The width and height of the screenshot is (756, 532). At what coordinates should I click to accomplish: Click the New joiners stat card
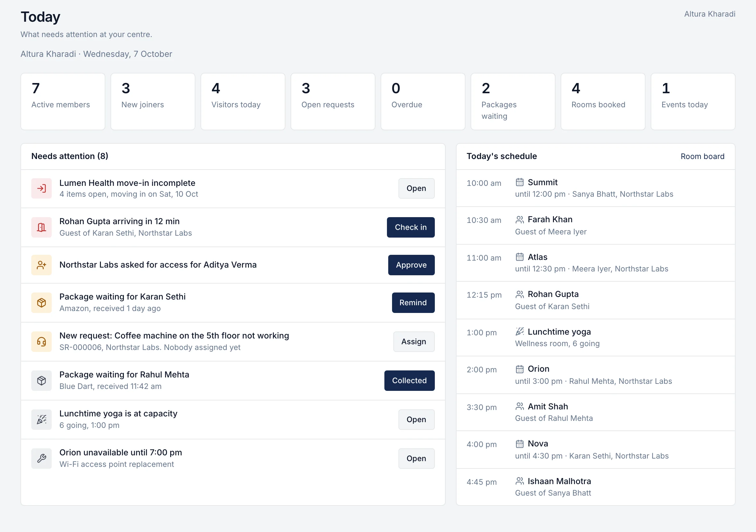[153, 102]
